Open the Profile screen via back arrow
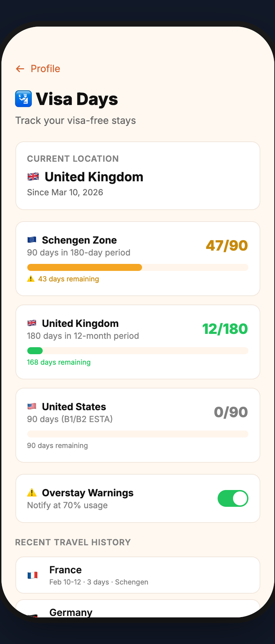This screenshot has height=644, width=275. tap(20, 69)
